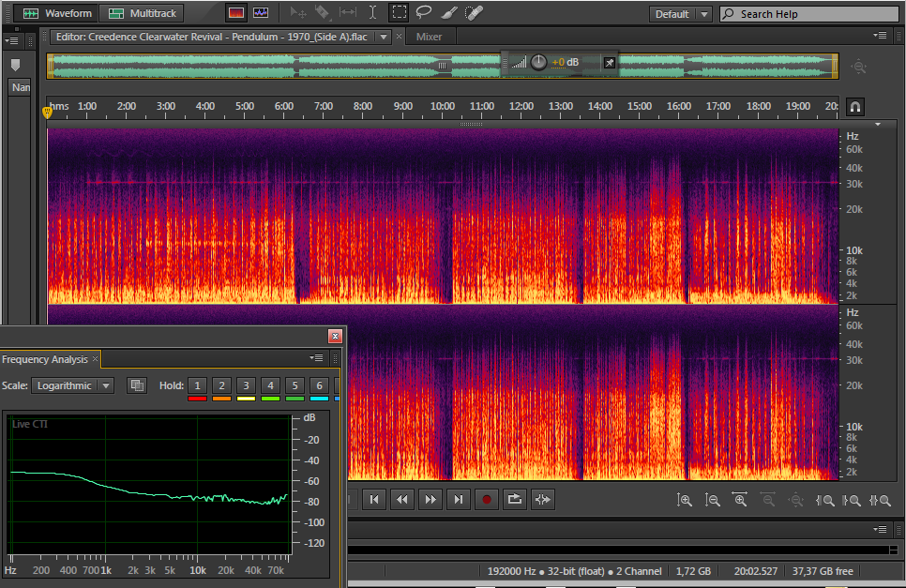Screen dimensions: 906x588
Task: Click the overview navigator waveform
Action: [x=443, y=66]
